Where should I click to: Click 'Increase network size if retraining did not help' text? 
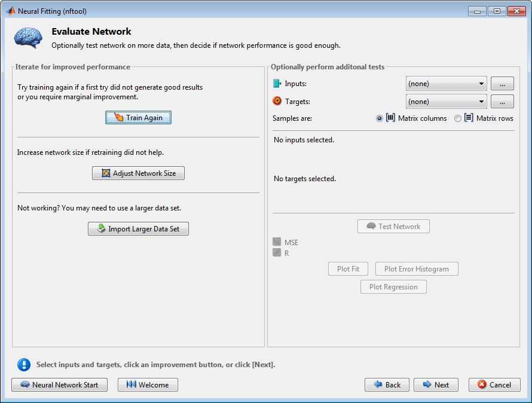click(91, 152)
